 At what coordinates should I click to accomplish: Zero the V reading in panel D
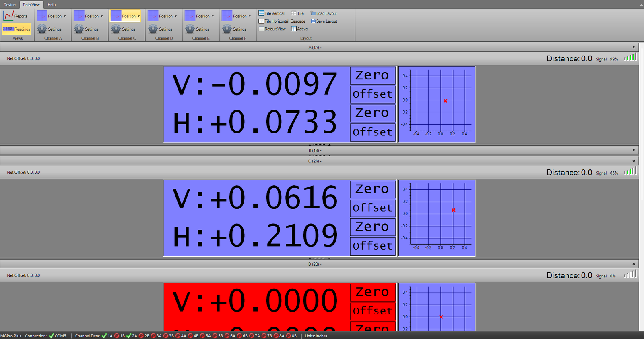[373, 292]
